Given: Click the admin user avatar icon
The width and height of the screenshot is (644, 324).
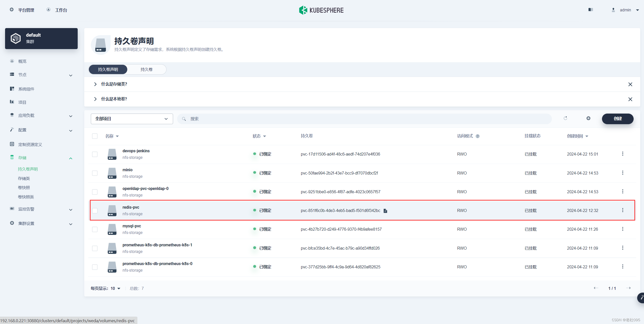Looking at the screenshot, I should click(613, 10).
